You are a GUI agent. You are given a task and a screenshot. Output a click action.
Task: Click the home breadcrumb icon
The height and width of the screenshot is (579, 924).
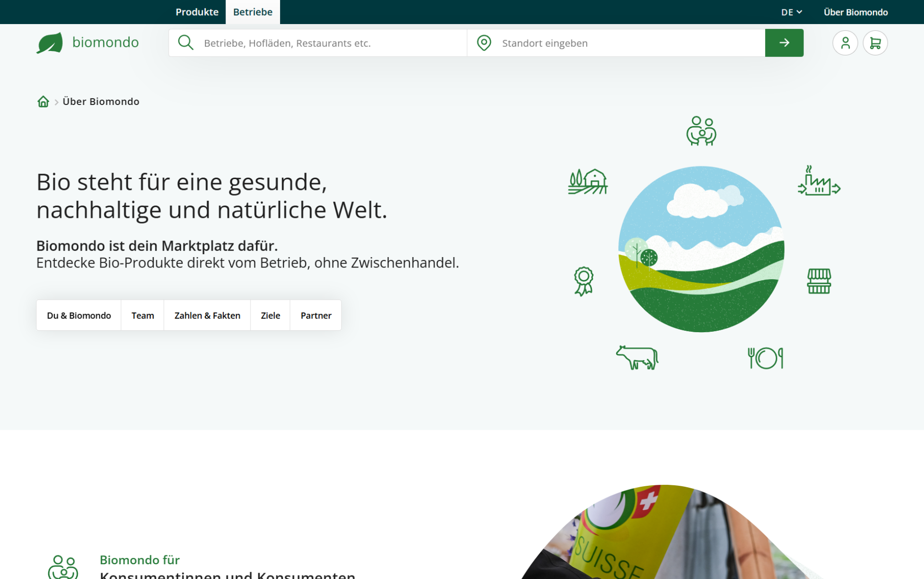pos(43,101)
